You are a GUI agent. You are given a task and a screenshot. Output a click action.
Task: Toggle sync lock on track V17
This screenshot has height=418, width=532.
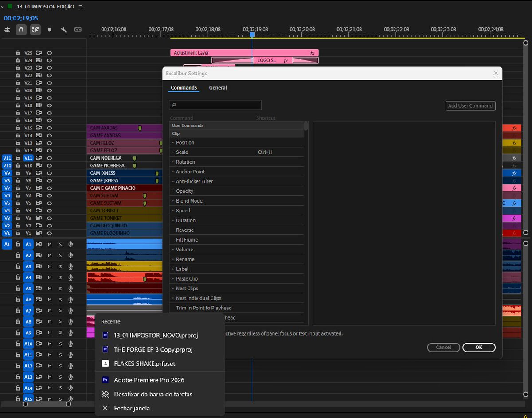tap(39, 113)
